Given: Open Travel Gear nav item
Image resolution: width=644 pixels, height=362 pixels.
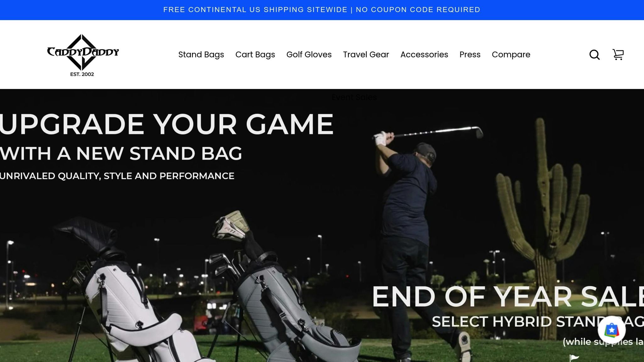Looking at the screenshot, I should point(366,55).
